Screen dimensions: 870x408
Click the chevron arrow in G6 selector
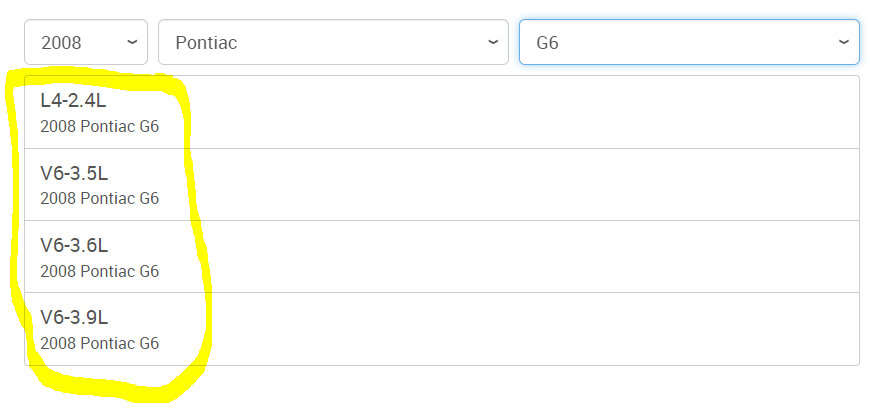(x=844, y=43)
